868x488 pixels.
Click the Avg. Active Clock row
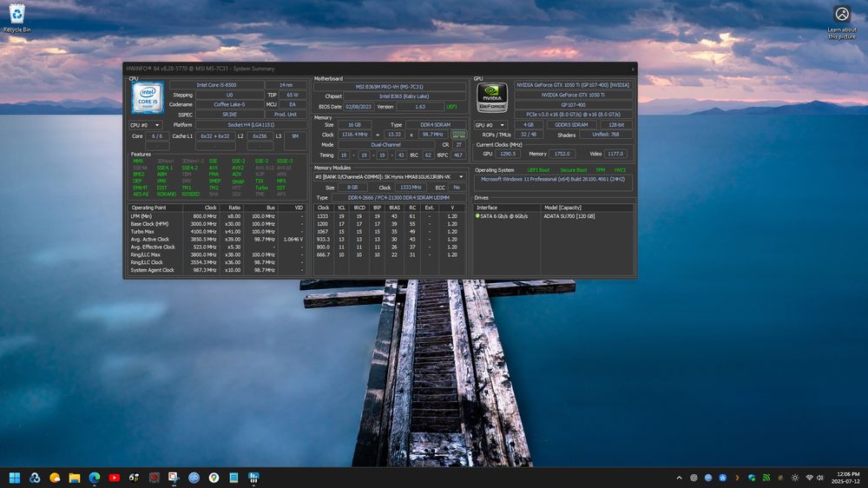[x=152, y=239]
